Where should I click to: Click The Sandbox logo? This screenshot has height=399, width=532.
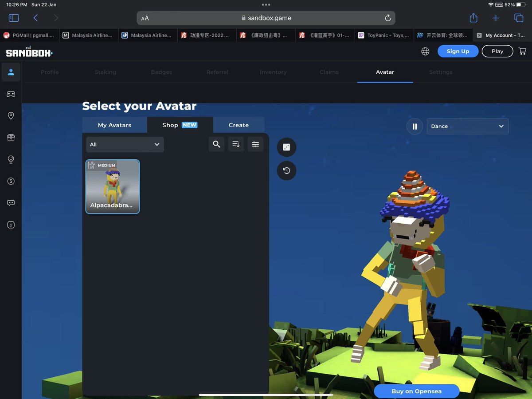click(x=29, y=51)
